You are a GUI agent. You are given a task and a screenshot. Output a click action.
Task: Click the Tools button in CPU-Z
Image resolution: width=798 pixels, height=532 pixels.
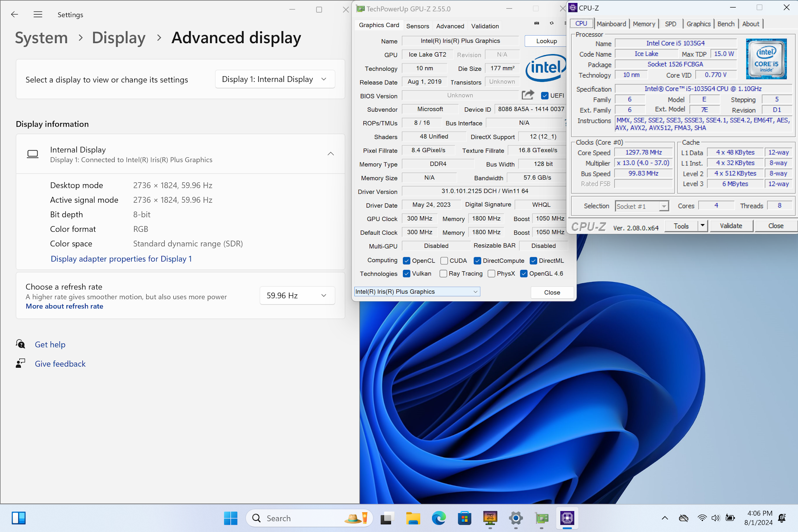click(681, 226)
